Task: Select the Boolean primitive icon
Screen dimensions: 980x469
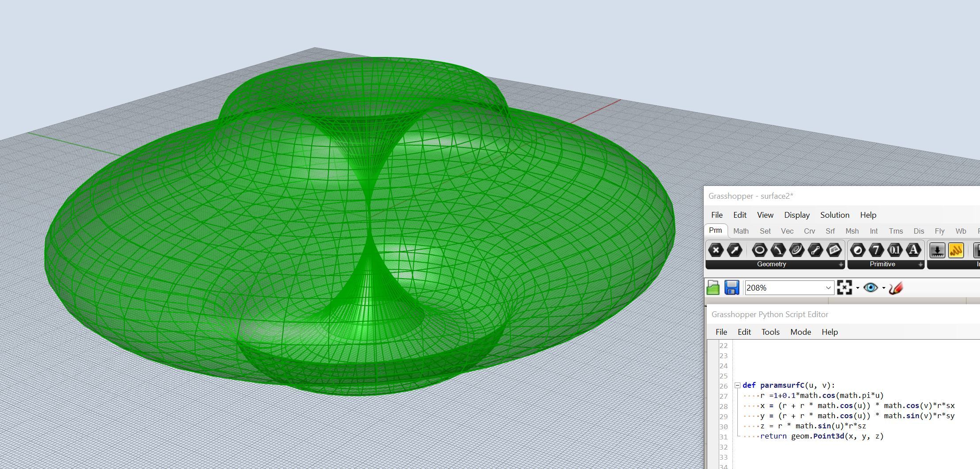Action: pyautogui.click(x=858, y=250)
